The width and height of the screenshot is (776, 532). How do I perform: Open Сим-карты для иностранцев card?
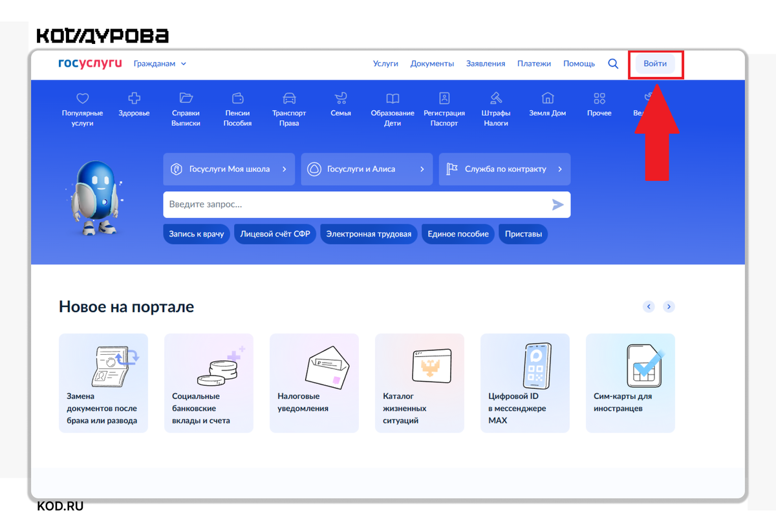tap(630, 383)
